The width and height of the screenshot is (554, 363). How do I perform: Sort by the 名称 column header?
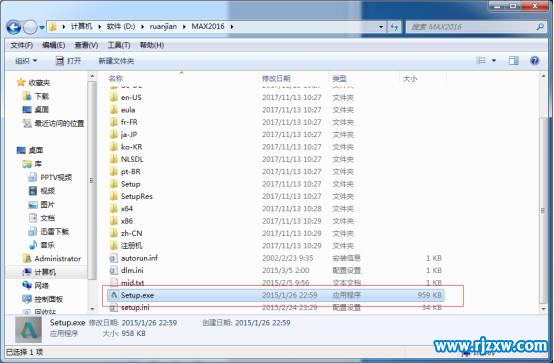click(x=116, y=78)
